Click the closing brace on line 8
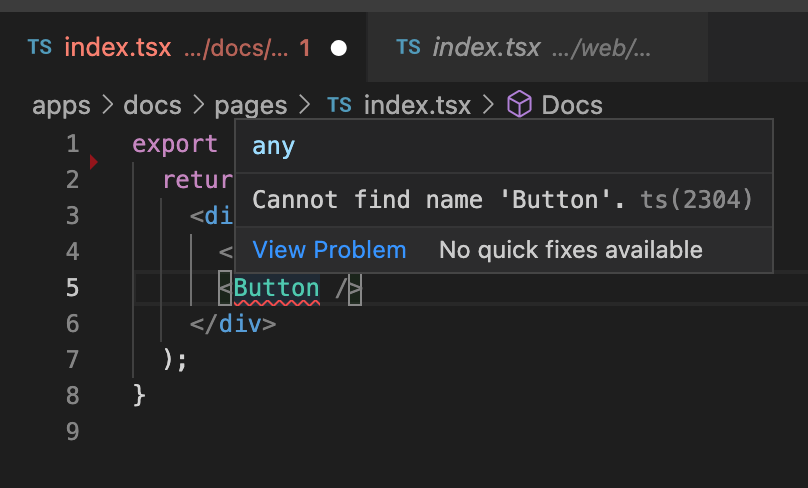 pos(139,395)
